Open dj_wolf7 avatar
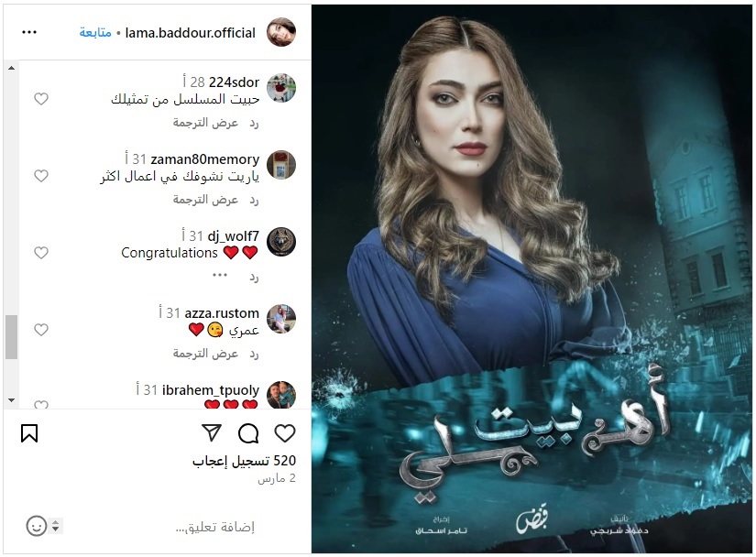756x557 pixels. tap(281, 242)
